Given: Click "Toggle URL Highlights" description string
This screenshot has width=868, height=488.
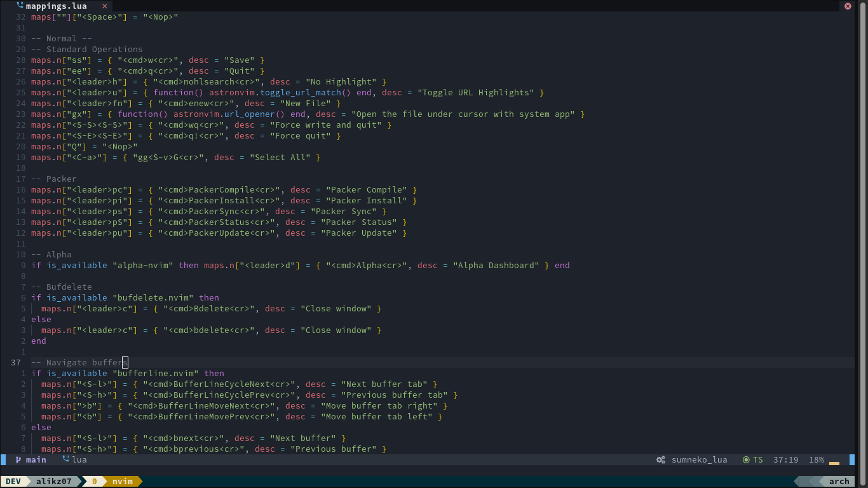Looking at the screenshot, I should [476, 92].
